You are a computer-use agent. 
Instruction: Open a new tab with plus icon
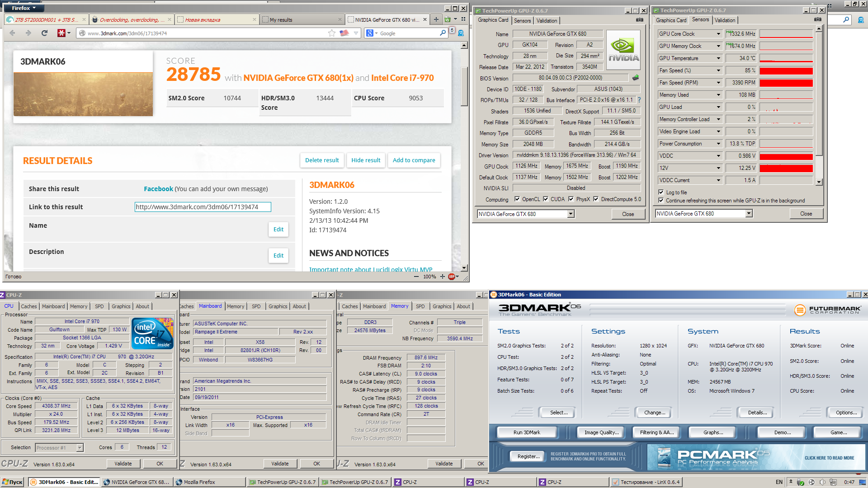click(436, 19)
